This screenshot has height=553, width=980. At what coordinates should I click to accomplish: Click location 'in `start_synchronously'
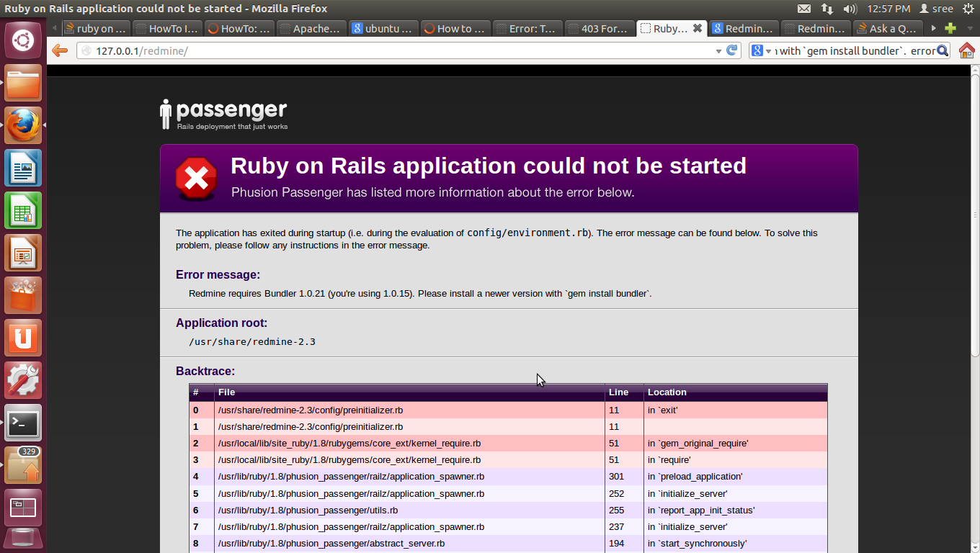pyautogui.click(x=697, y=544)
